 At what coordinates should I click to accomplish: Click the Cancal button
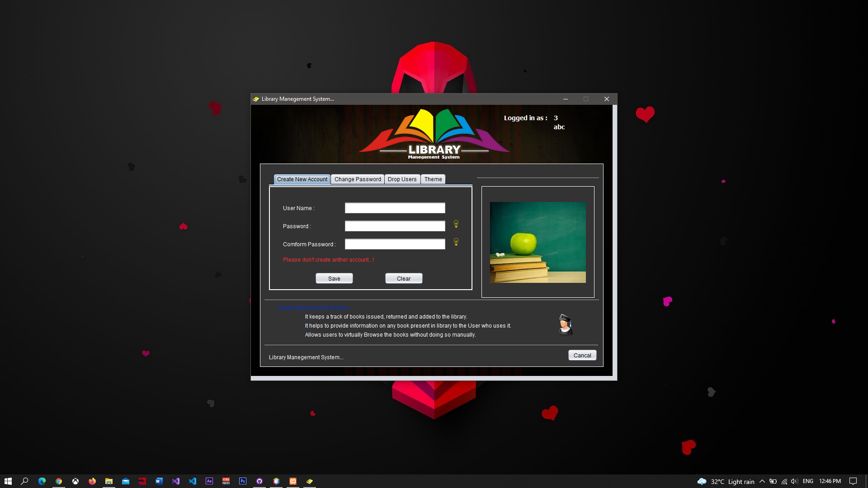coord(582,355)
